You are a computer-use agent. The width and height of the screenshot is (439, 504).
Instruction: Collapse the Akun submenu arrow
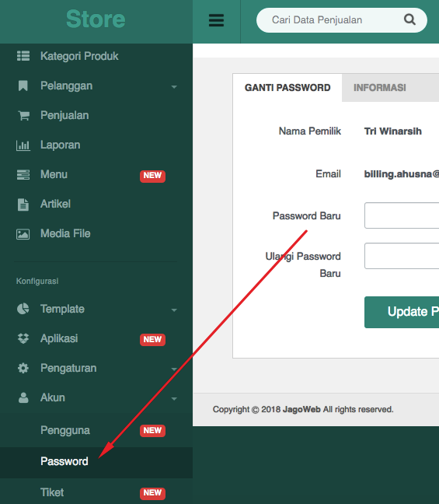174,399
